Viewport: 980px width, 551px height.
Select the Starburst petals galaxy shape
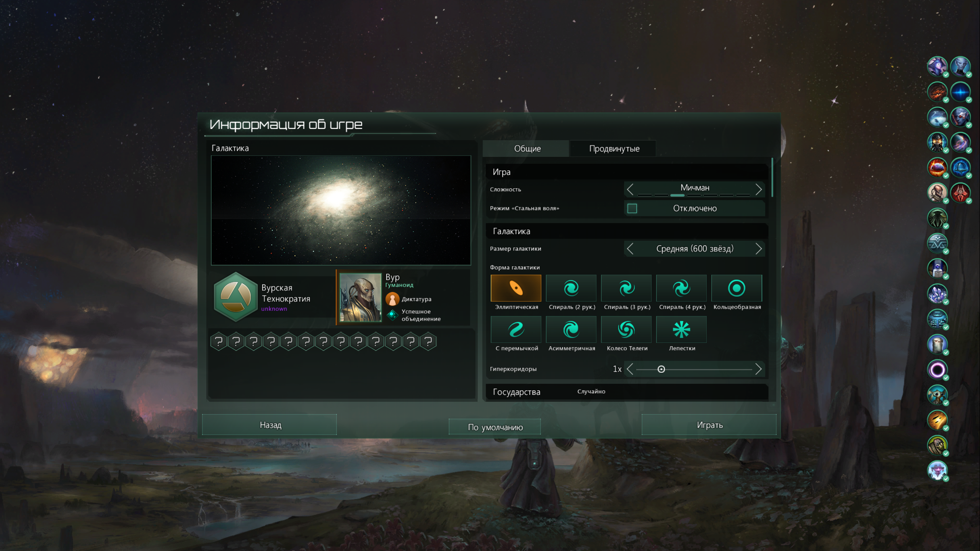681,329
